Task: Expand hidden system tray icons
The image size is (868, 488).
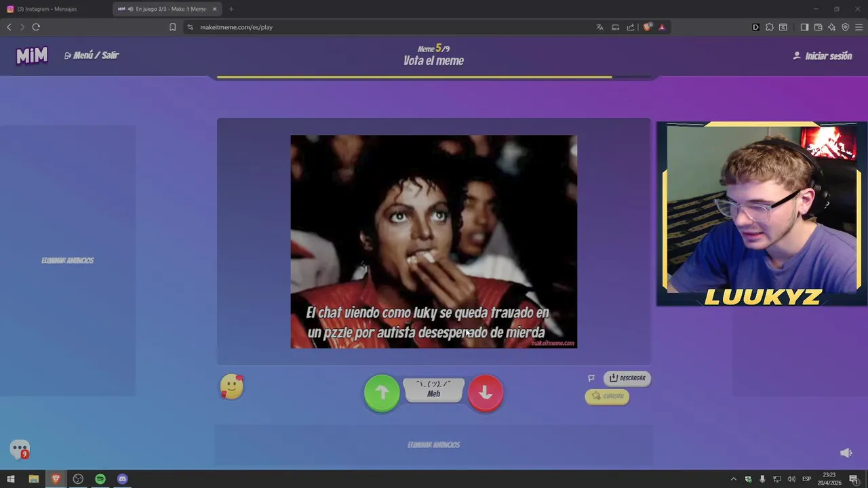Action: (733, 479)
